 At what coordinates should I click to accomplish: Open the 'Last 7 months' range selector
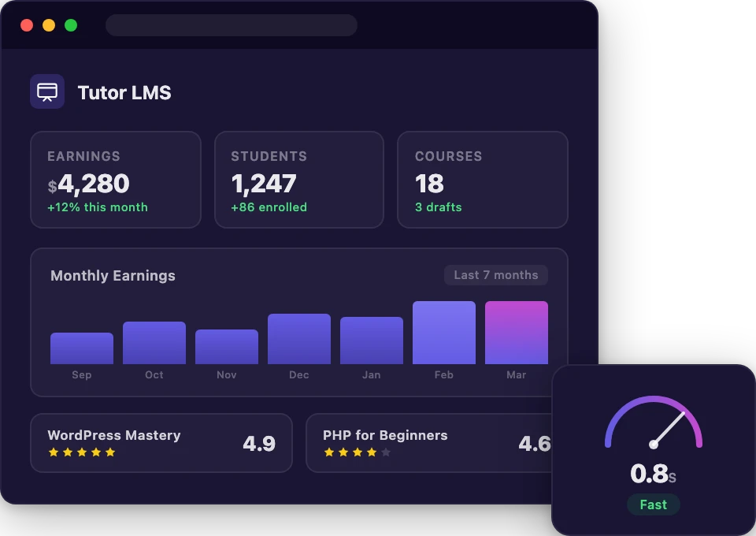click(495, 275)
